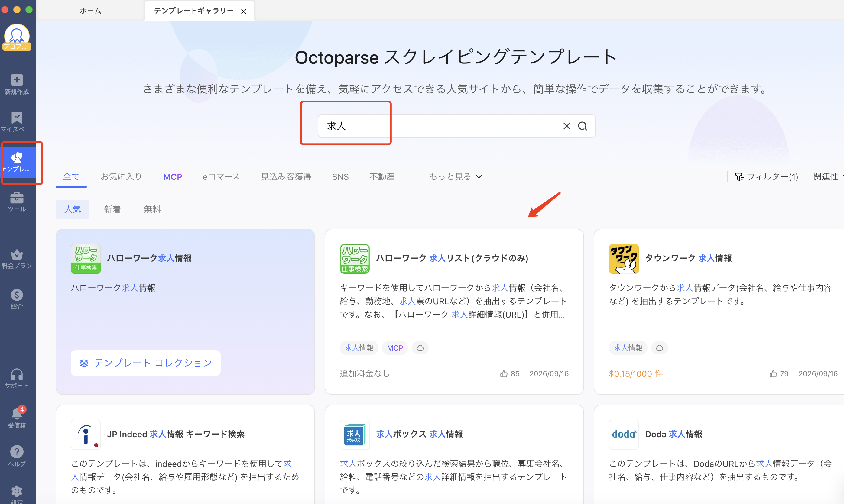The height and width of the screenshot is (504, 844).
Task: Open the 紹介 dollar icon
Action: click(x=17, y=295)
